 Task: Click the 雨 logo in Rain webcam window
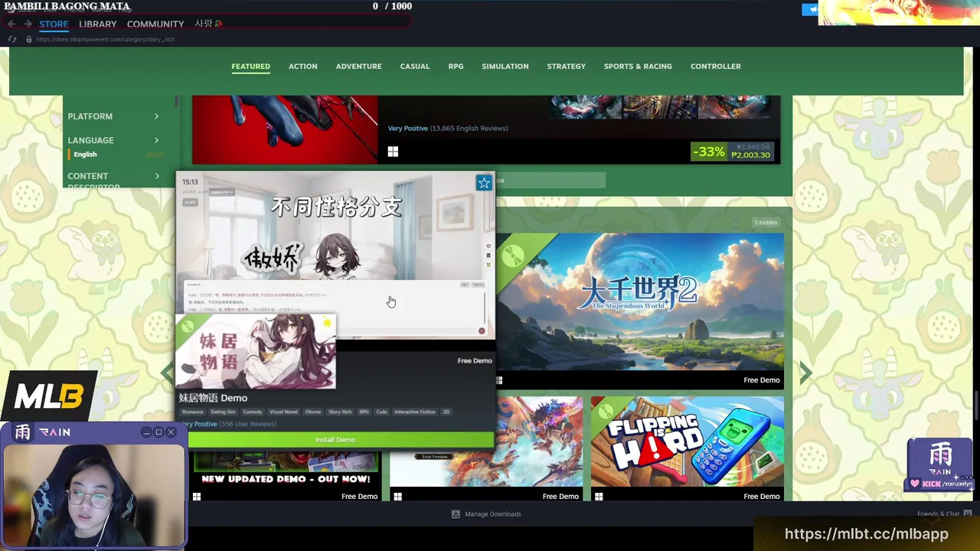(x=22, y=432)
